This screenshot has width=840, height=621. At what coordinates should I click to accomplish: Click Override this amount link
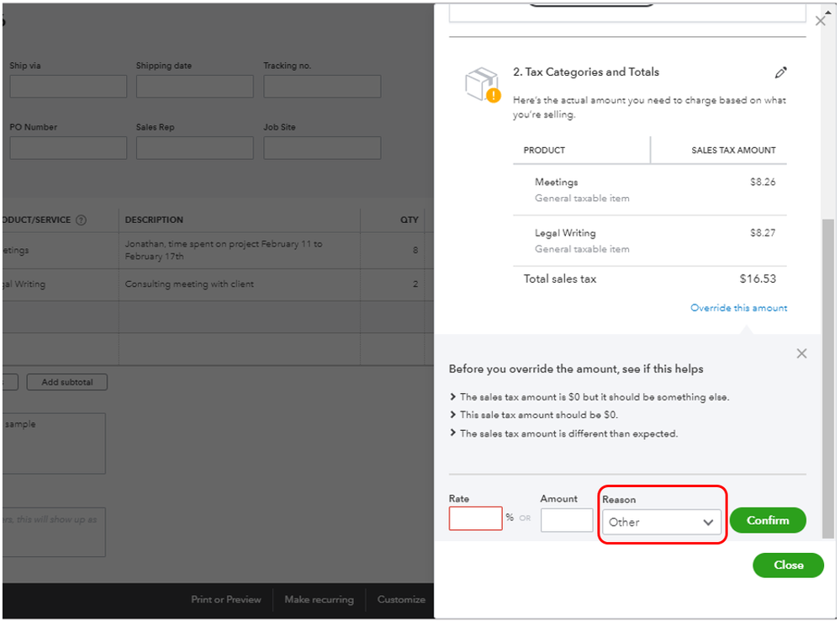(738, 308)
